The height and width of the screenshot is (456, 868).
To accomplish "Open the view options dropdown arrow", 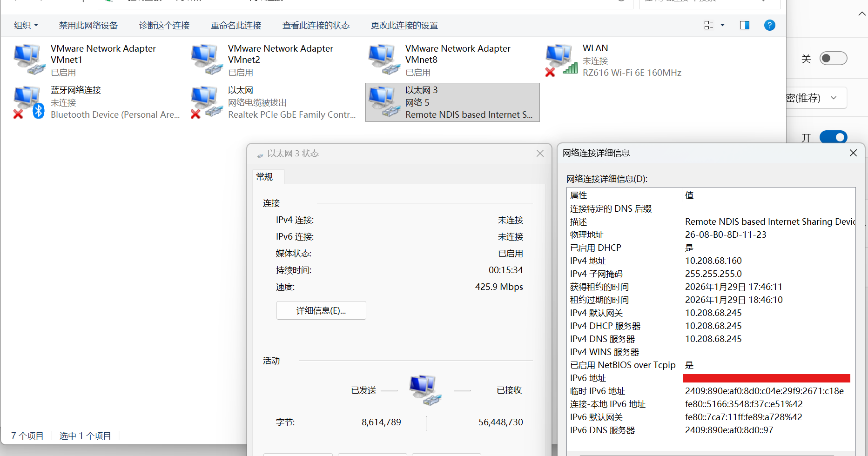I will pos(722,25).
